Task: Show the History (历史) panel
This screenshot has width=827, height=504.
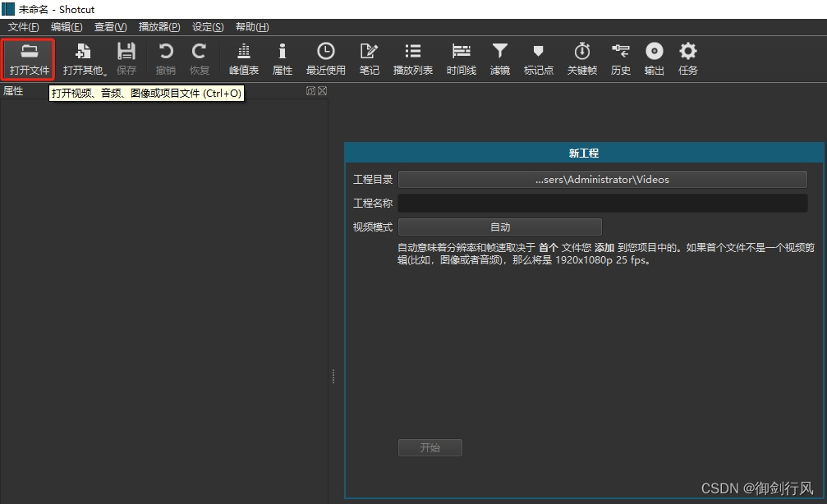Action: point(620,58)
